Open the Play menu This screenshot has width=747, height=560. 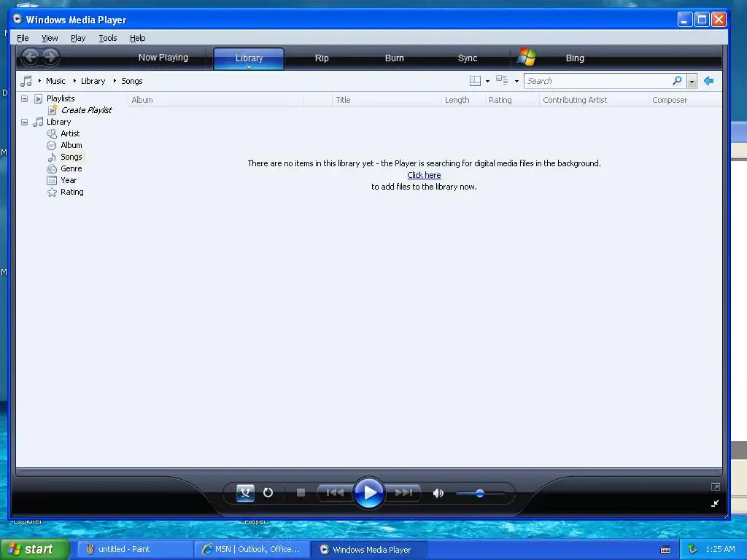point(78,38)
